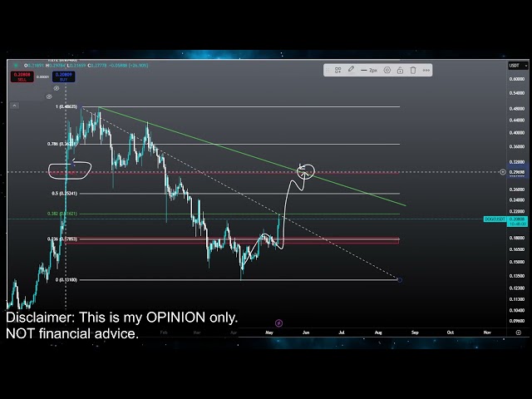532x399 pixels.
Task: Click the templates icon in drawing toolbar
Action: (337, 70)
